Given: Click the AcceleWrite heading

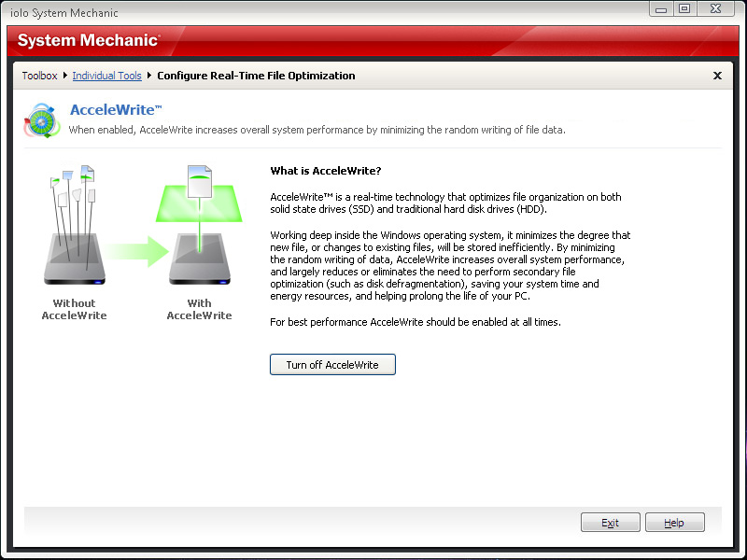Looking at the screenshot, I should point(116,109).
